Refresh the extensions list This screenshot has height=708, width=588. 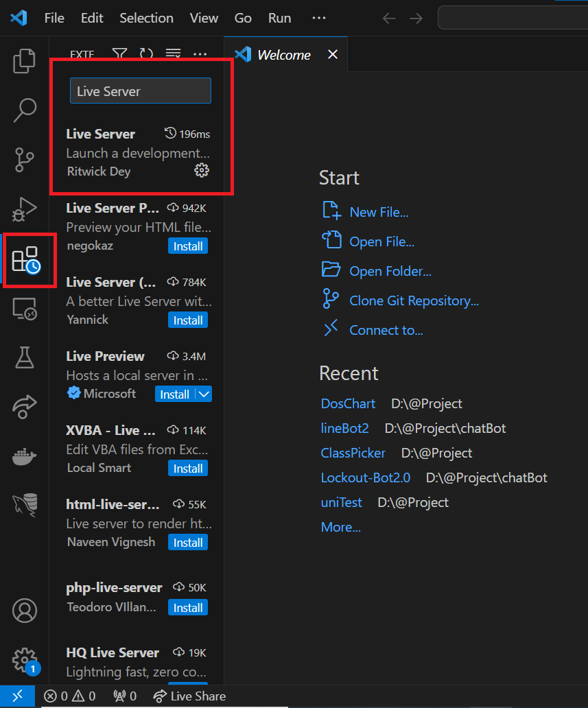click(146, 54)
